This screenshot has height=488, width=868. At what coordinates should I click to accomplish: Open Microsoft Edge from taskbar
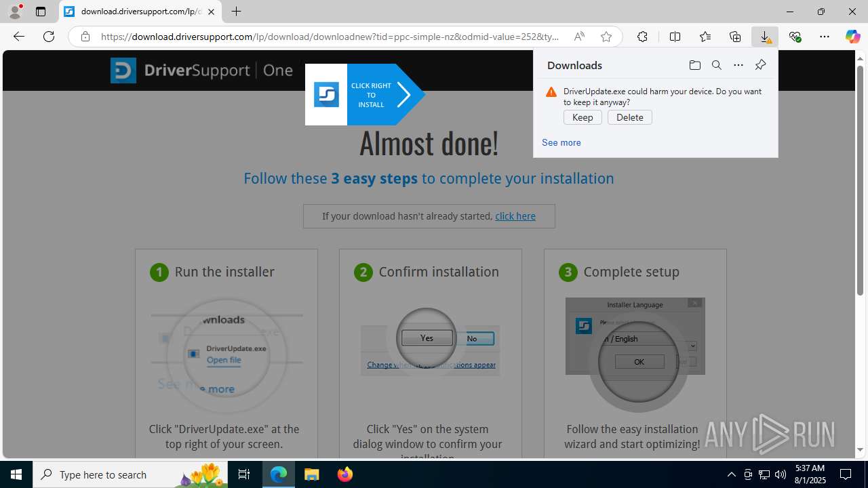279,474
